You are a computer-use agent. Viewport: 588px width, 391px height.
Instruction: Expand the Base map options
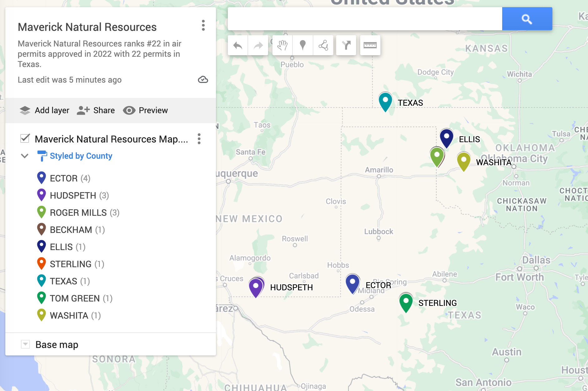[25, 344]
